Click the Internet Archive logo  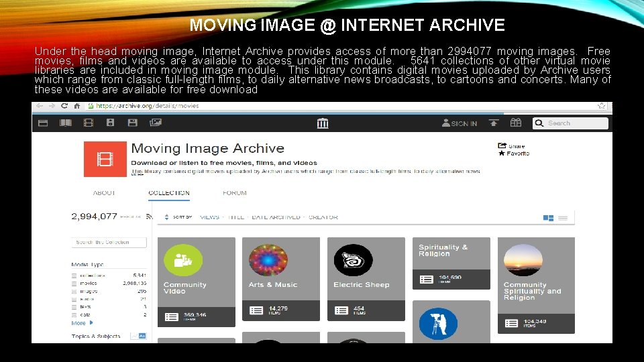pos(323,123)
